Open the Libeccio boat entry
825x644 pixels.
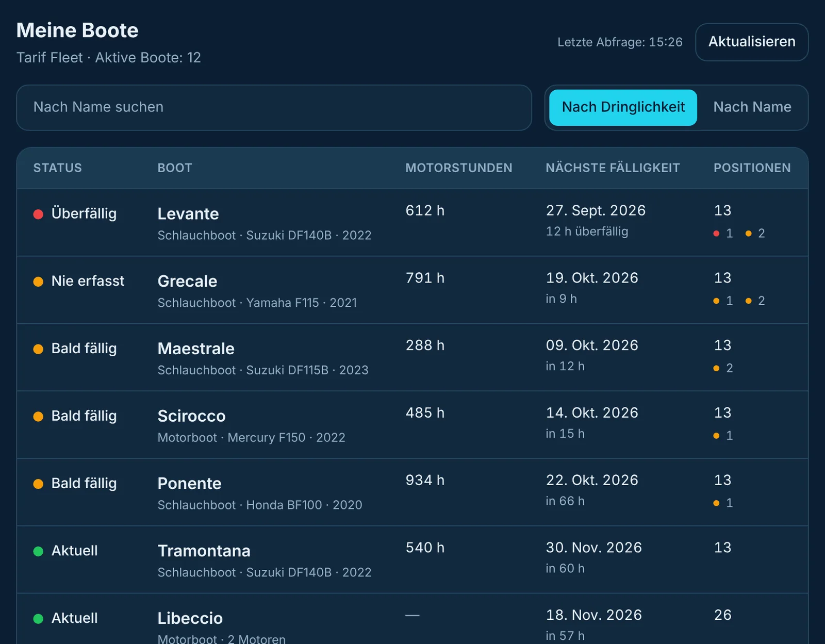pos(412,619)
